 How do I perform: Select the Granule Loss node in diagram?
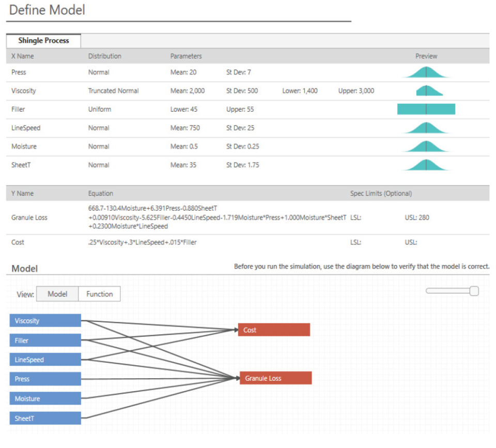pyautogui.click(x=275, y=378)
